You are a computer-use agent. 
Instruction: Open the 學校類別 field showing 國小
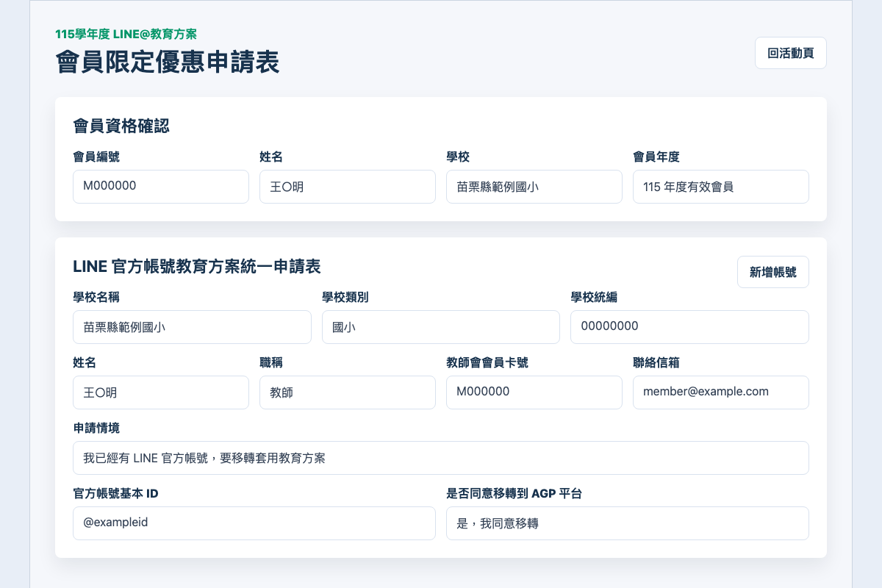441,327
